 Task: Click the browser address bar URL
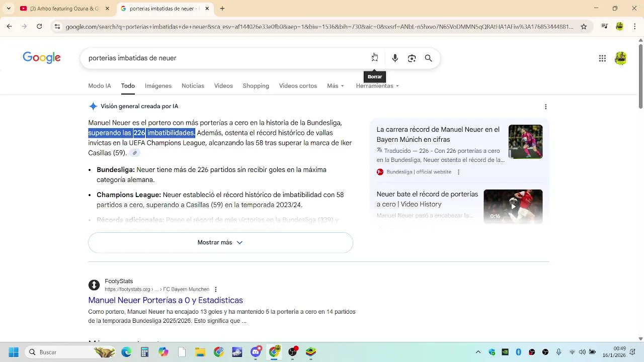[319, 27]
